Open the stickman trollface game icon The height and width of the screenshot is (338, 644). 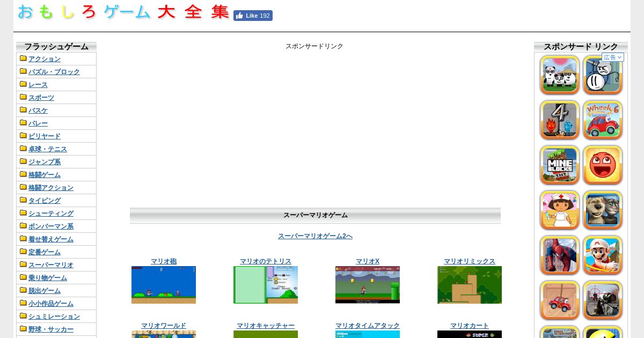coord(603,75)
